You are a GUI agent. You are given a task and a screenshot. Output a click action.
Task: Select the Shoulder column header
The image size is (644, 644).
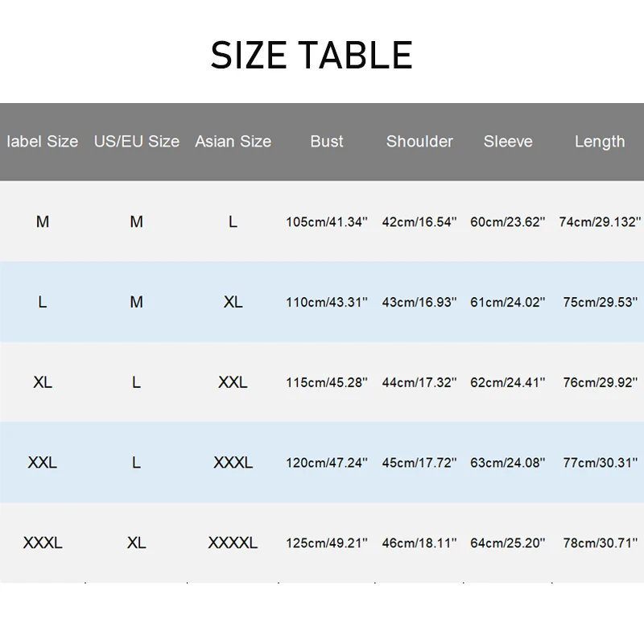(419, 142)
